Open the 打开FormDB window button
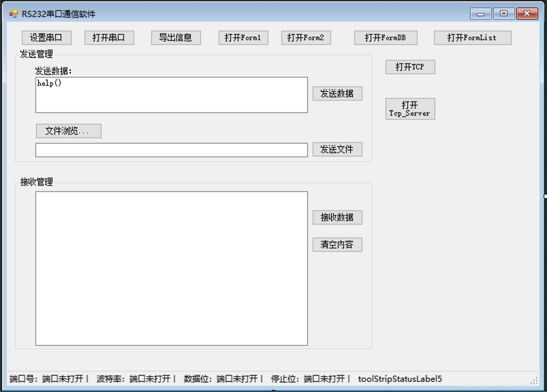This screenshot has height=392, width=547. coord(386,38)
